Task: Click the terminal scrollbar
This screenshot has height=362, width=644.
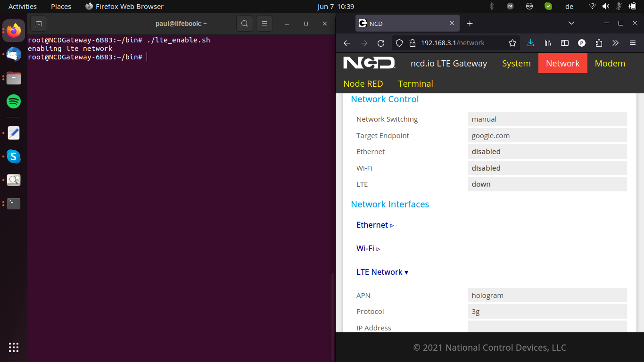Action: point(332,317)
